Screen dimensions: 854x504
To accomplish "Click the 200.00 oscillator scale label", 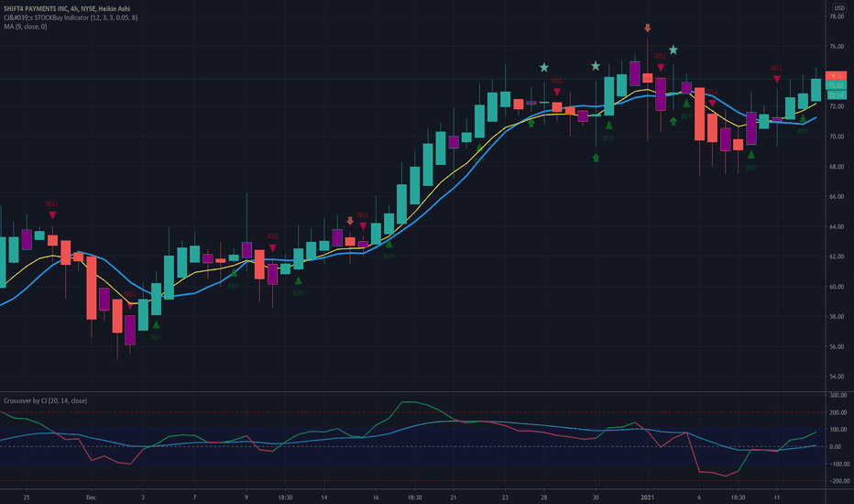I will (x=838, y=412).
